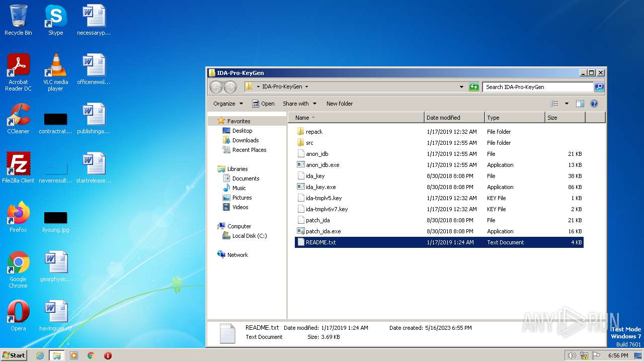Select the patch_ida file
This screenshot has height=362, width=644.
[439, 220]
